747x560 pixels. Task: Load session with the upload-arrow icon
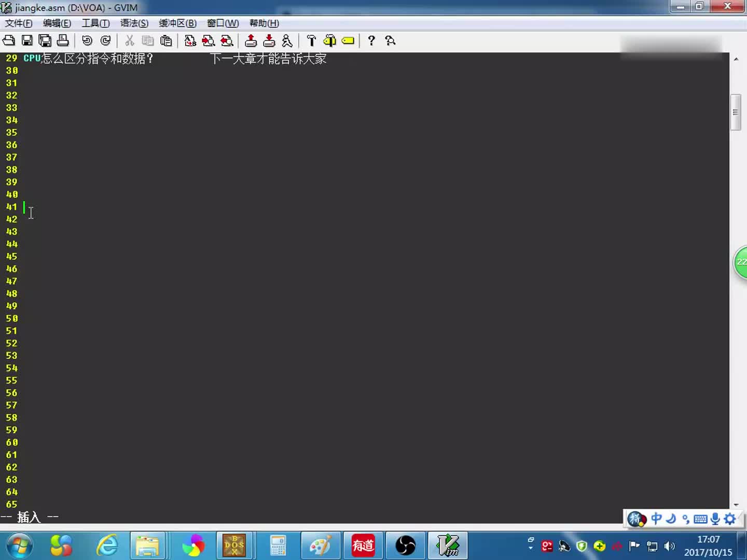click(x=251, y=40)
